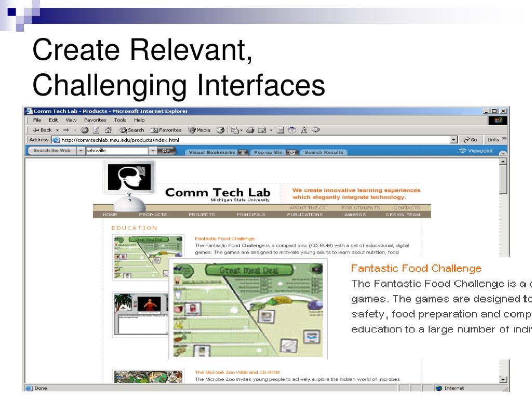
Task: Open the Favorites toolbar button
Action: [x=166, y=130]
